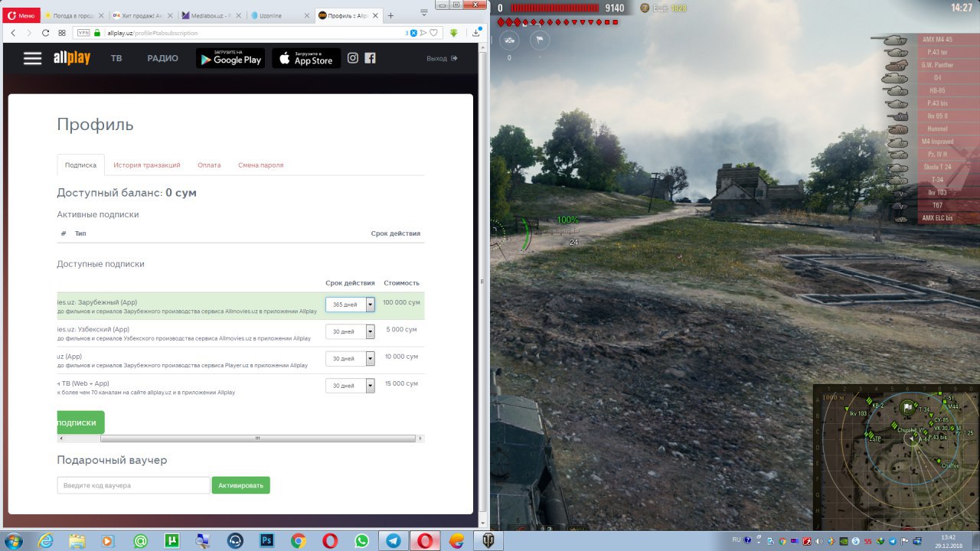Toggle the VPN badge in address bar
This screenshot has height=551, width=980.
(x=83, y=33)
